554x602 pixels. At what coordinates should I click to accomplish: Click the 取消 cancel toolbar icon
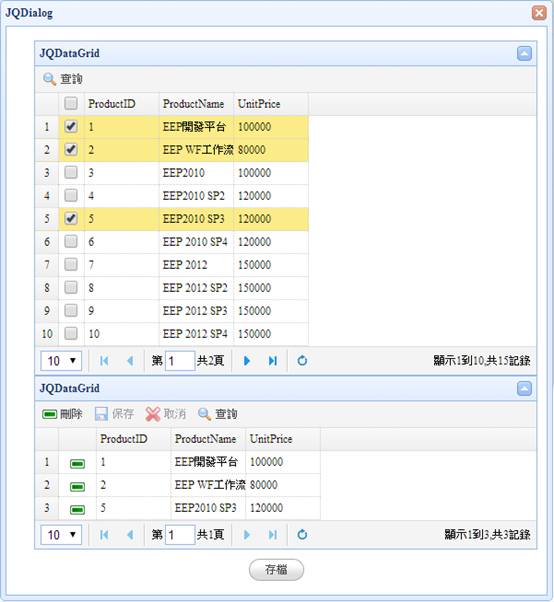pyautogui.click(x=152, y=414)
